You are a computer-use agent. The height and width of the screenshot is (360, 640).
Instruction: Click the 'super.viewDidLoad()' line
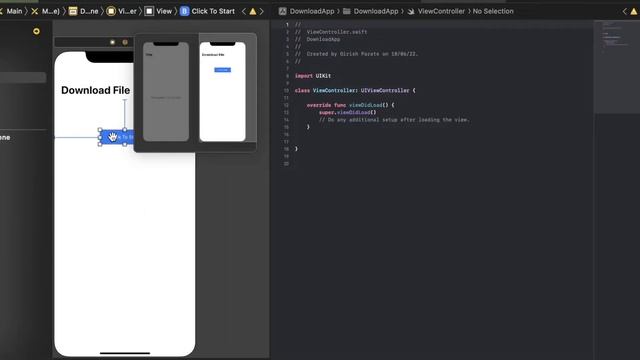coord(348,113)
